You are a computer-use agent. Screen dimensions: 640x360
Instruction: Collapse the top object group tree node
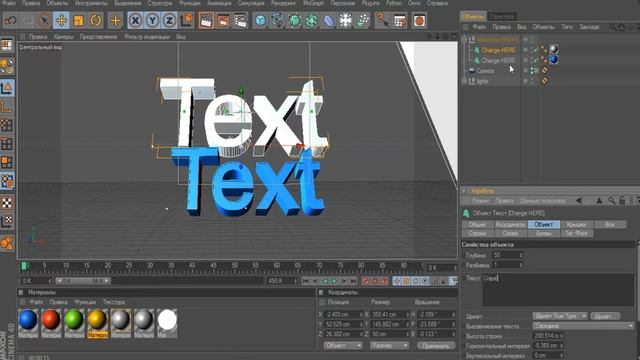coord(464,40)
